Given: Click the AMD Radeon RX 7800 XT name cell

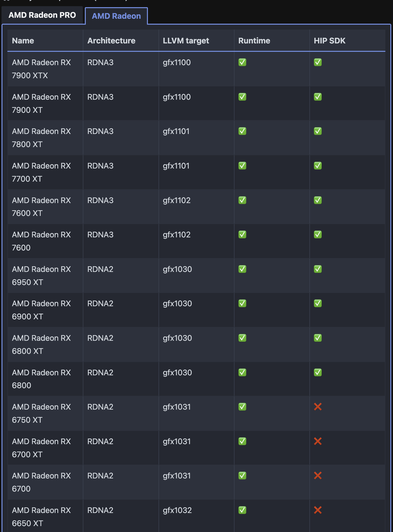Looking at the screenshot, I should (41, 138).
